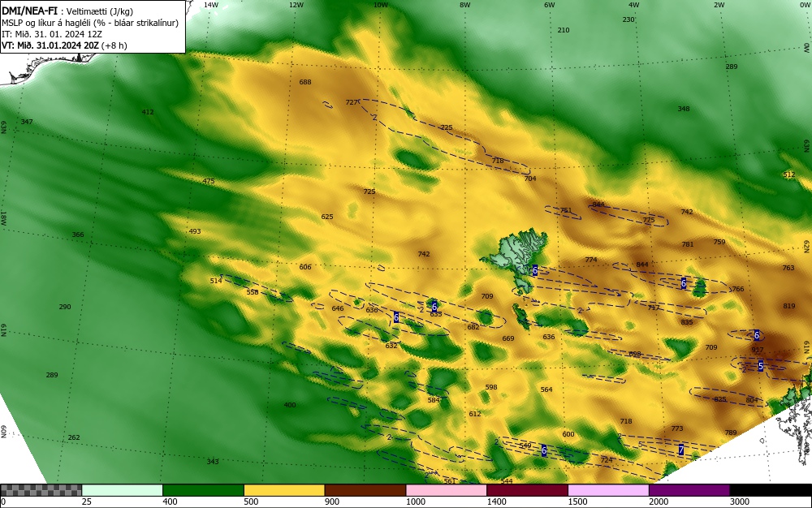Viewport: 812px width, 508px height.
Task: Select the 'VT: Mið. 31.01.2024 20Z (+8 h)' line
Action: [x=64, y=45]
